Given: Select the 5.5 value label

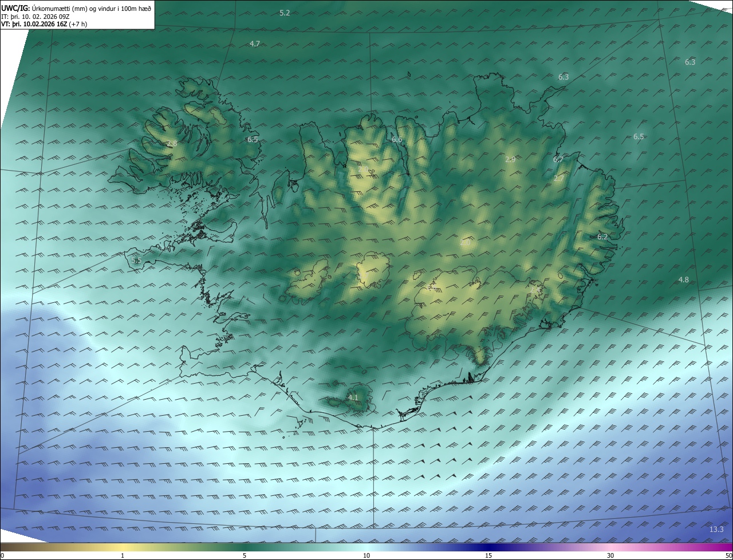Looking at the screenshot, I should [136, 261].
